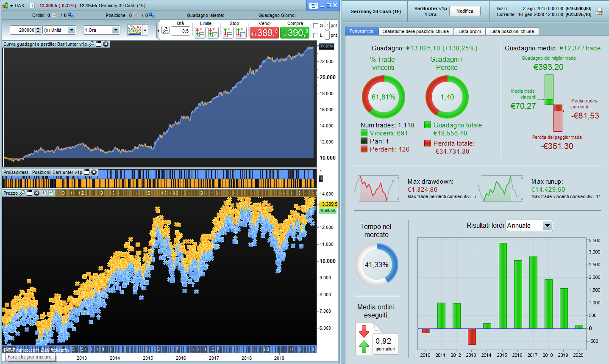Open orders settings gear icon
This screenshot has height=364, width=609.
(70, 15)
